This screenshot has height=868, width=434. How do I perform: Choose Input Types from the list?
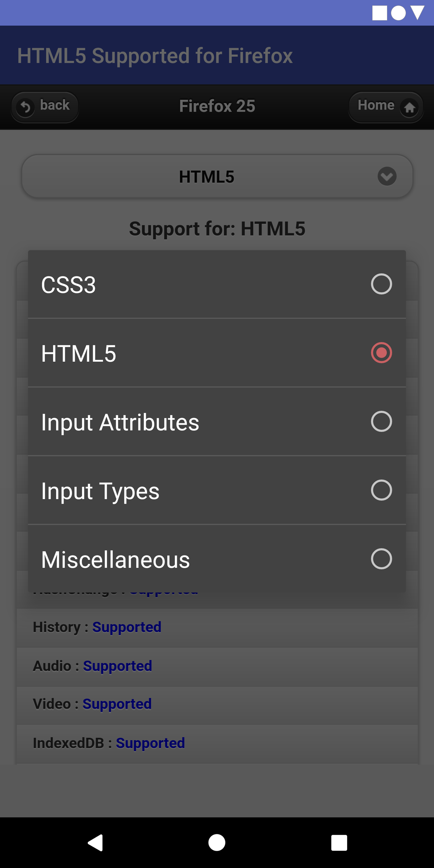coord(217,490)
